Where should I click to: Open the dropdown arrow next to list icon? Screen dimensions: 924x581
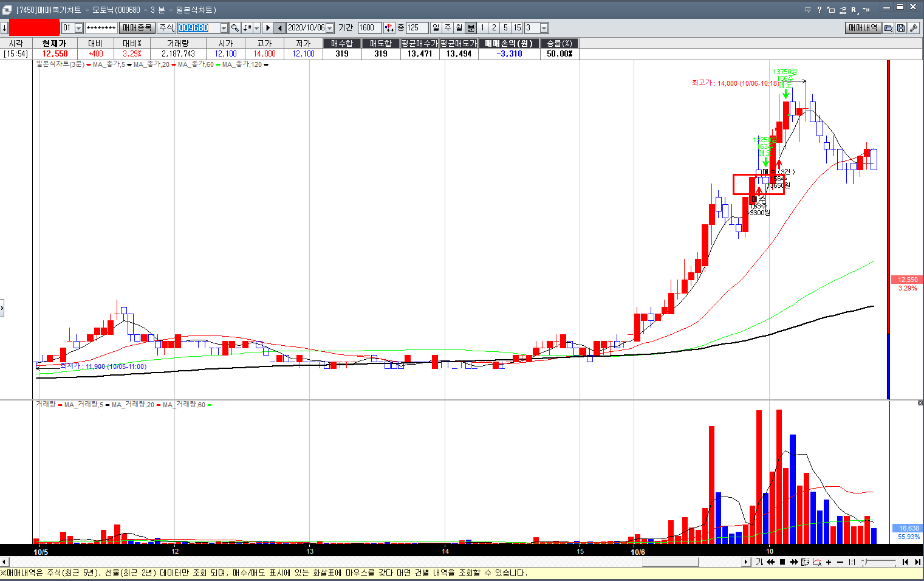click(x=256, y=28)
